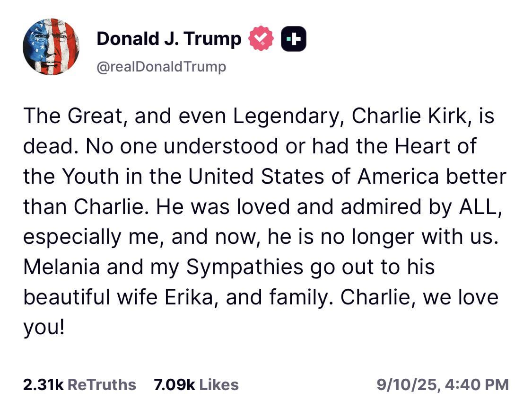Image resolution: width=532 pixels, height=410 pixels.
Task: Click the name Erika in the post
Action: coord(189,297)
